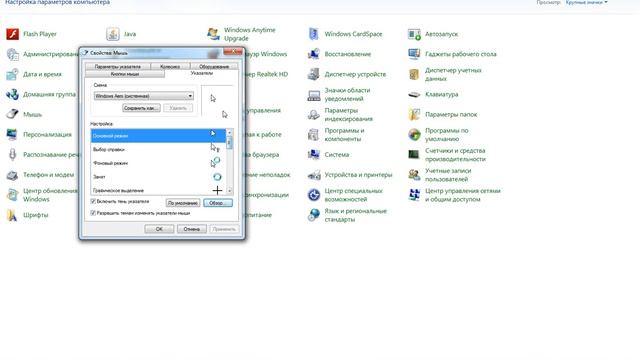This screenshot has width=640, height=360.
Task: Click scroll-down arrow of pointer list
Action: tap(229, 191)
